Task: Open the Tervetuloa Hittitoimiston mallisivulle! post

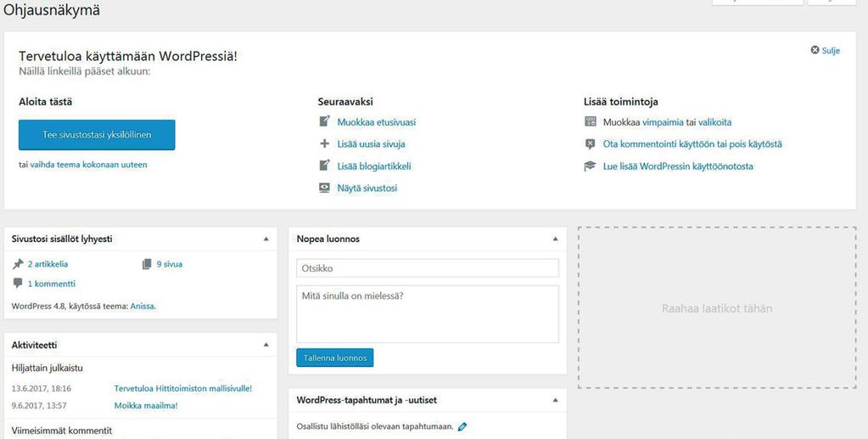Action: tap(182, 389)
